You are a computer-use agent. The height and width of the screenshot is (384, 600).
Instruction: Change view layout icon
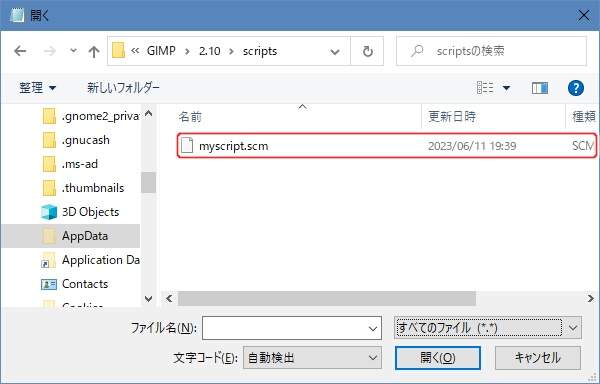[x=485, y=88]
